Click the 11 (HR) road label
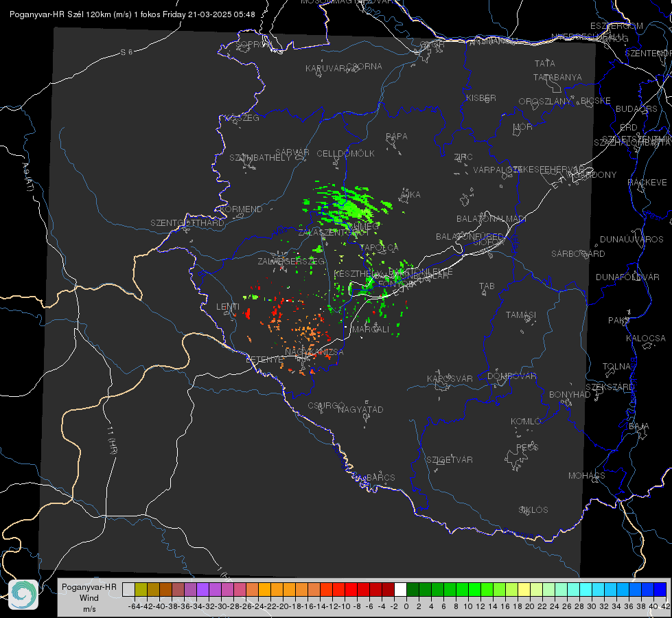This screenshot has width=672, height=618. [113, 440]
